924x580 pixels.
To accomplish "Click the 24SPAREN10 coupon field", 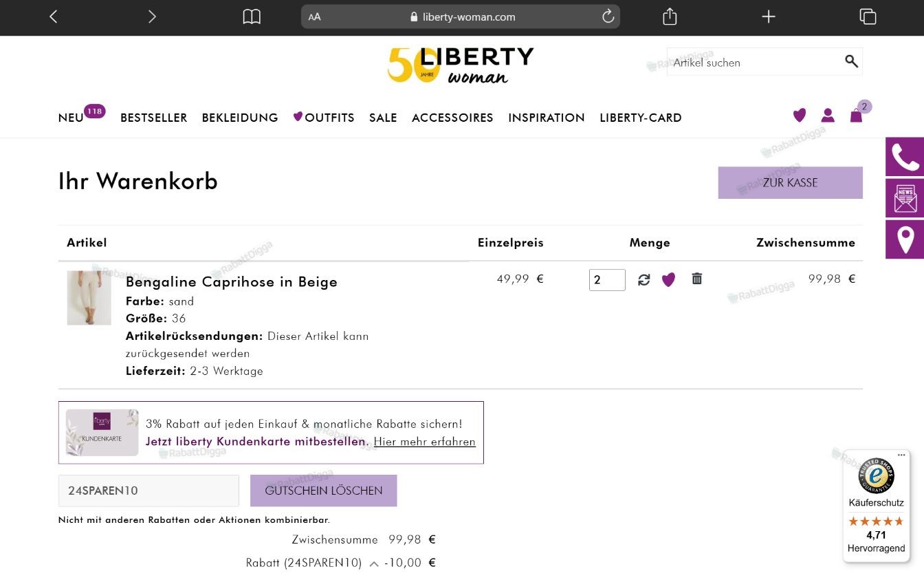I will coord(148,491).
